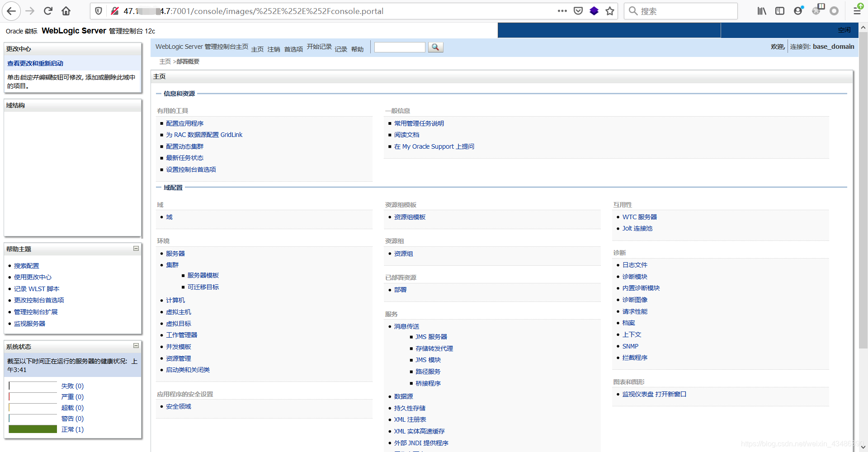Open 虚拟主机 link
The height and width of the screenshot is (452, 868).
click(179, 312)
